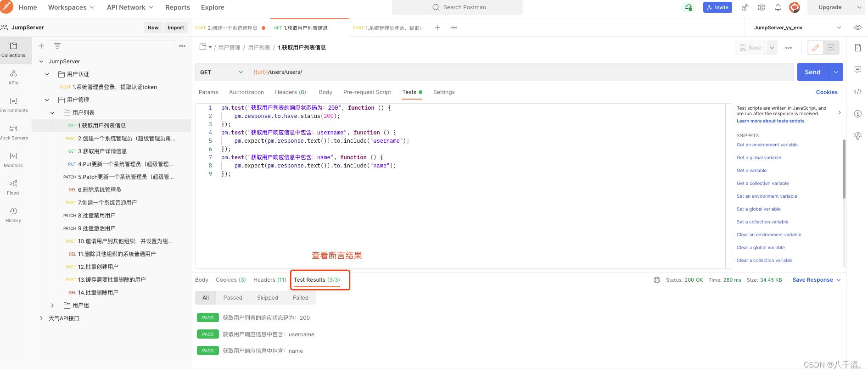This screenshot has height=373, width=868.
Task: Click the network globe icon near Status
Action: (657, 280)
